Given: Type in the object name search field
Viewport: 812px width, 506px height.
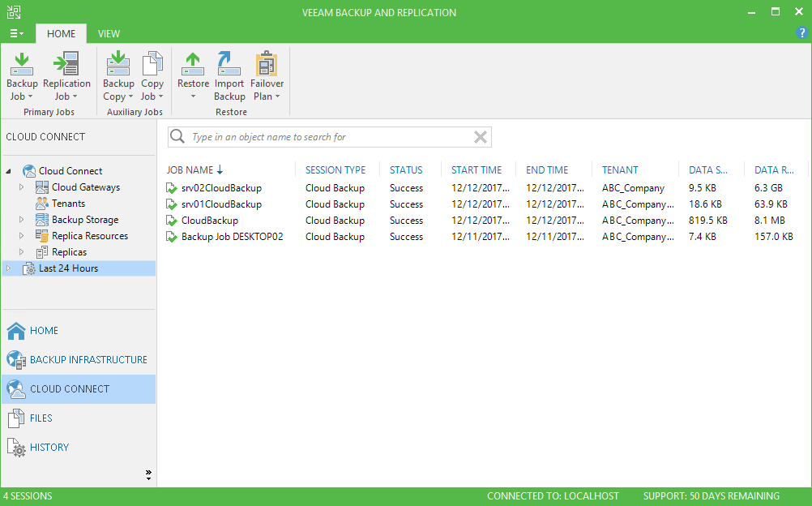Looking at the screenshot, I should 329,137.
